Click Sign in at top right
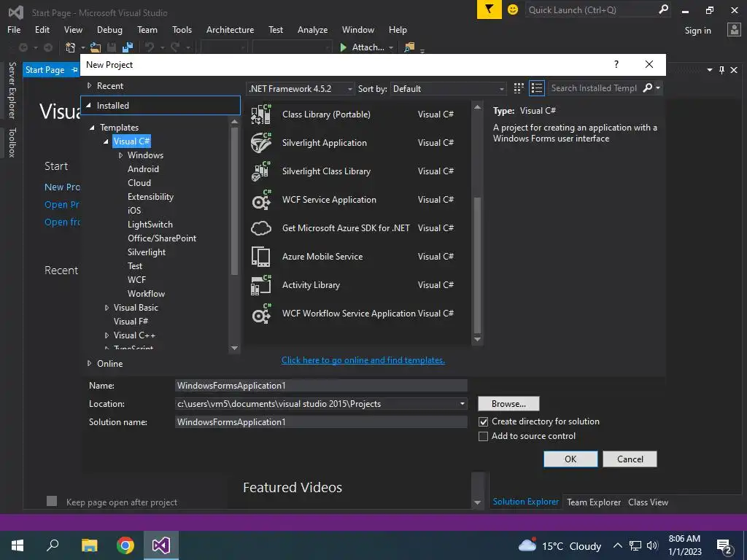The height and width of the screenshot is (560, 747). [x=697, y=31]
